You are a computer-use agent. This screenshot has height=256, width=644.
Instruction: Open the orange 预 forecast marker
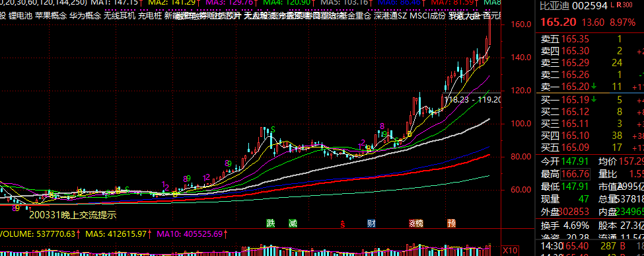coord(451,224)
